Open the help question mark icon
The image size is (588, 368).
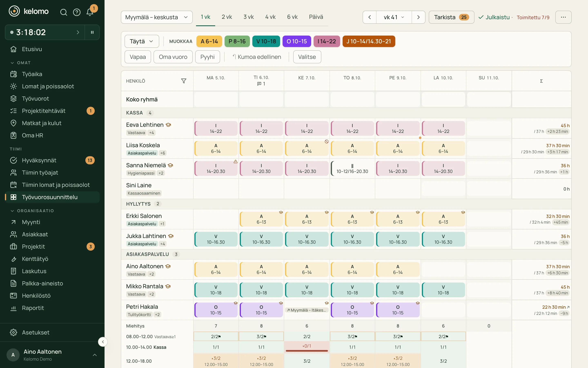tap(77, 12)
